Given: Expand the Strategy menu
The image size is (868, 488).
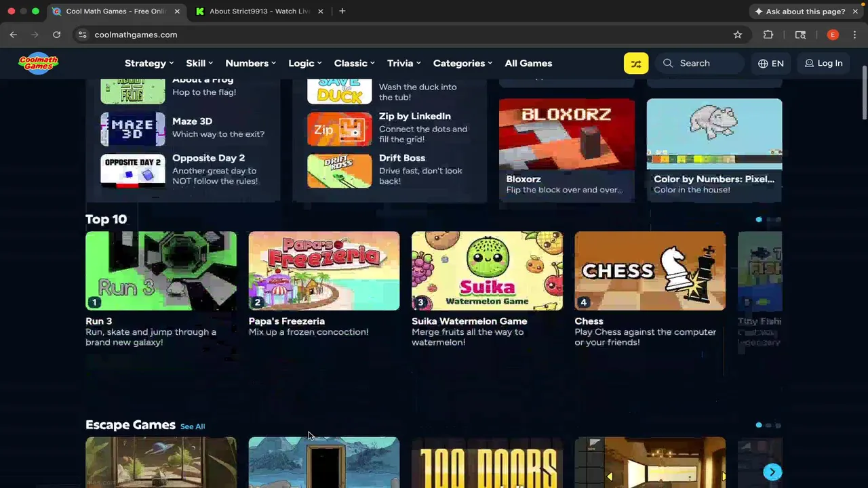Looking at the screenshot, I should (149, 63).
